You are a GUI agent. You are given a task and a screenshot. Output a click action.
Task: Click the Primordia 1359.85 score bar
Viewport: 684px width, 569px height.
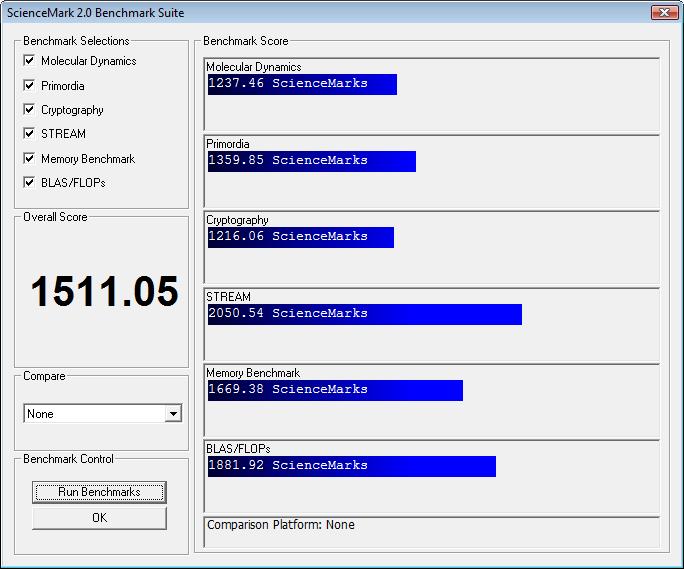tap(312, 161)
